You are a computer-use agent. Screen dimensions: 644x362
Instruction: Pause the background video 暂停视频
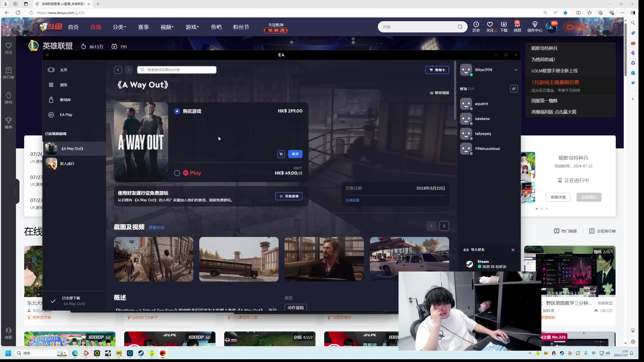pyautogui.click(x=439, y=93)
